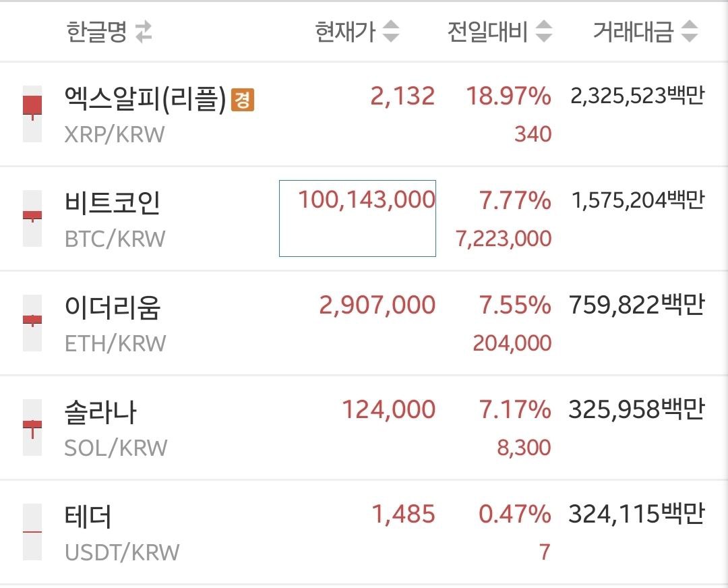Open the 비트코인 coin name link
Screen dimensions: 728x588
point(113,203)
